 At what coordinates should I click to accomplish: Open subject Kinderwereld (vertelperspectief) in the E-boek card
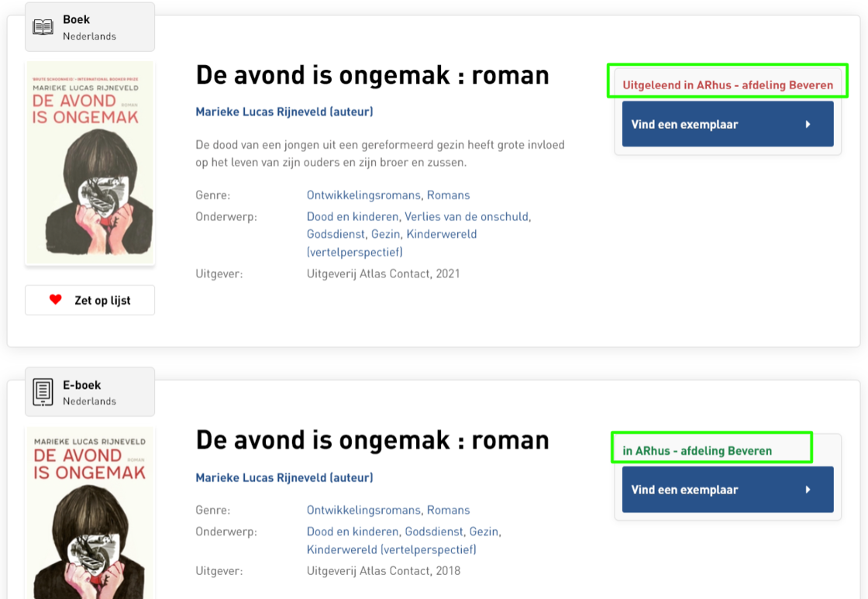(391, 549)
